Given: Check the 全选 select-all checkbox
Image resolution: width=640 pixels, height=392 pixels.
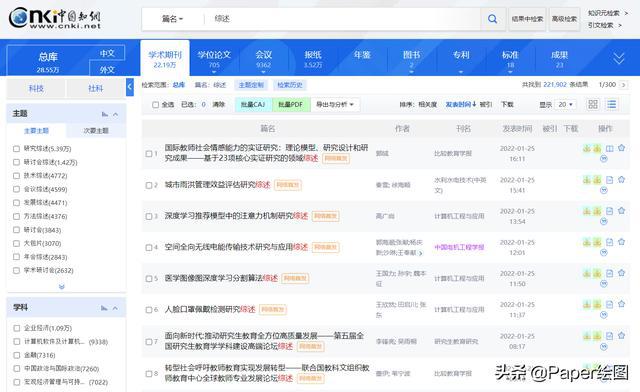Looking at the screenshot, I should (x=156, y=105).
